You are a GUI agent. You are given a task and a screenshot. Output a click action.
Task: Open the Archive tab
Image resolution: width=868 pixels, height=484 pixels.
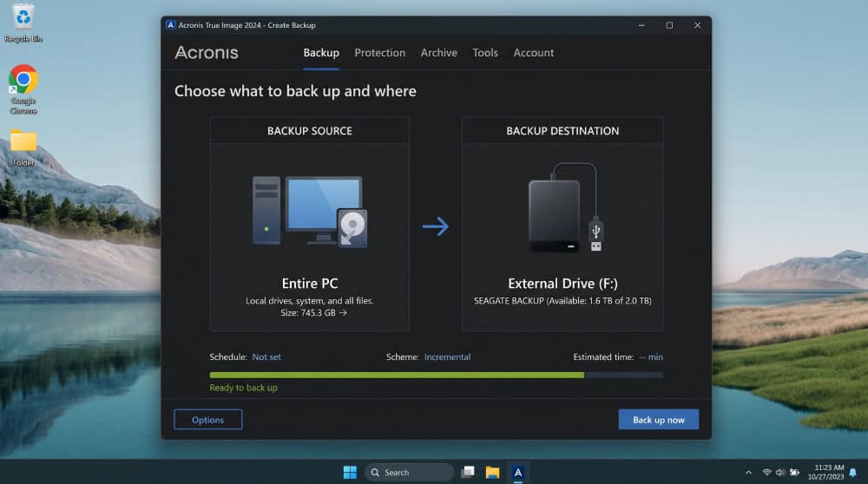[x=439, y=53]
